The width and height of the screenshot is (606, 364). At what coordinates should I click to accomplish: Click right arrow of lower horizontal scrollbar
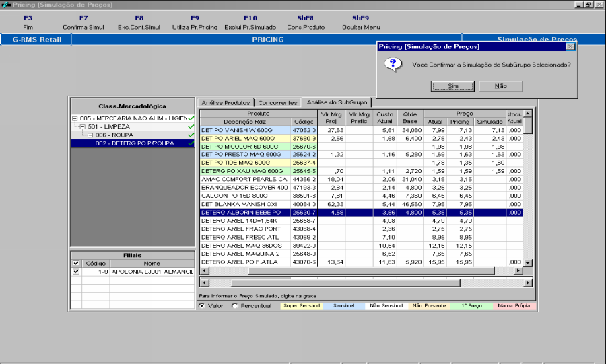[x=529, y=283]
